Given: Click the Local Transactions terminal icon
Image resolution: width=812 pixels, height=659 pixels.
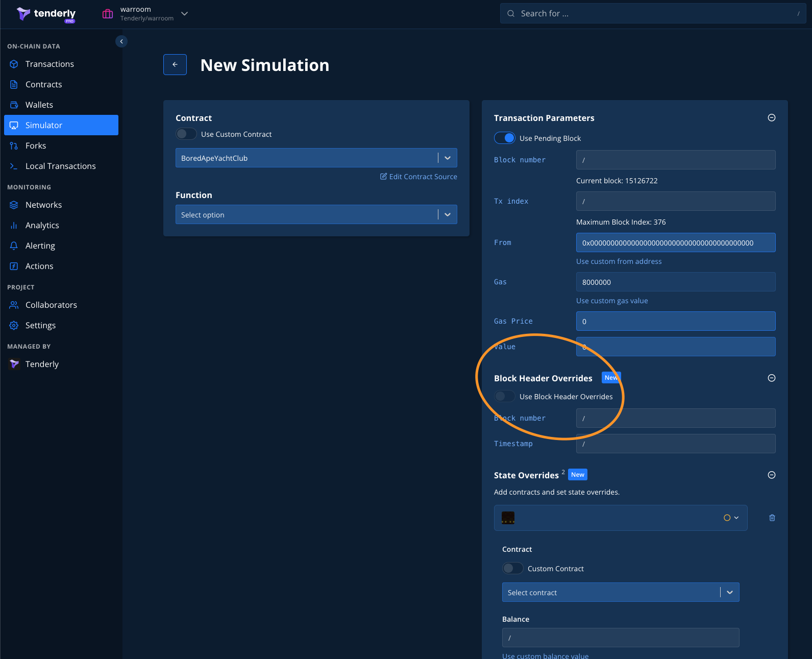Looking at the screenshot, I should [14, 166].
